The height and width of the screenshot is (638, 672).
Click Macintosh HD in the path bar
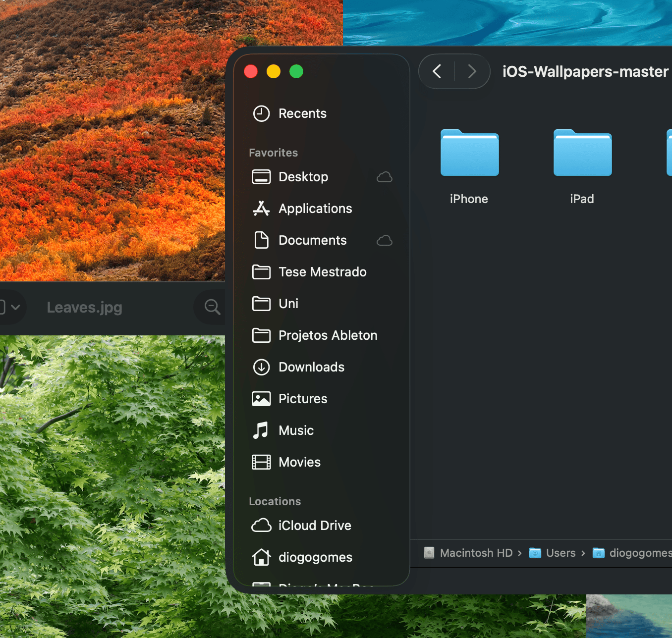coord(475,553)
